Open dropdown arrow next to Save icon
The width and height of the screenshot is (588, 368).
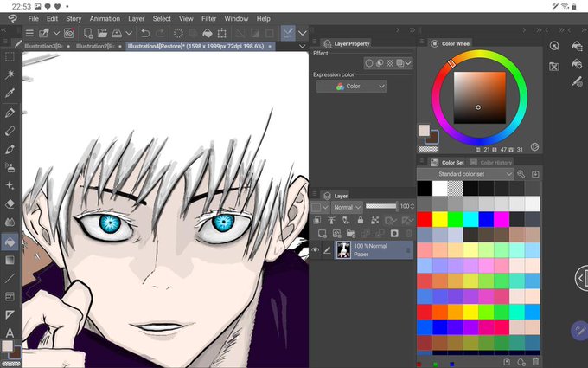129,34
